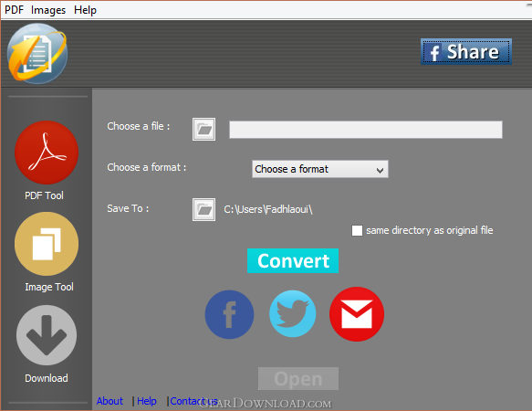Expand the Choose a format dropdown
This screenshot has height=411, width=532.
[x=320, y=169]
